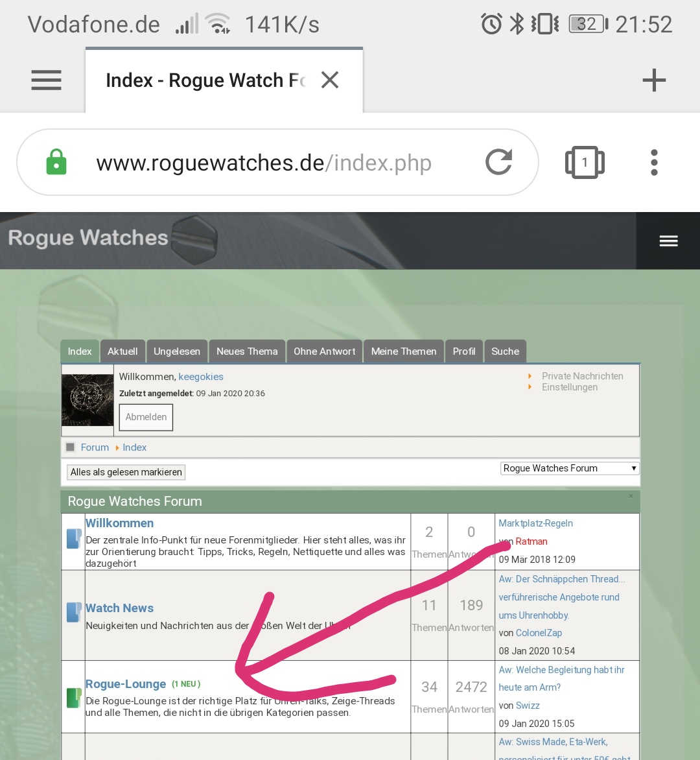
Task: Click the blue Watch News folder icon
Action: tap(74, 612)
